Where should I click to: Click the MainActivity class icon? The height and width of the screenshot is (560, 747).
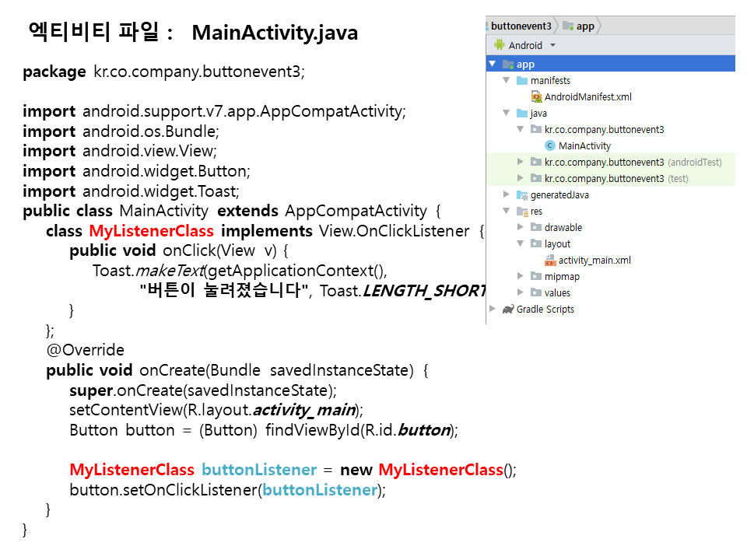point(550,146)
